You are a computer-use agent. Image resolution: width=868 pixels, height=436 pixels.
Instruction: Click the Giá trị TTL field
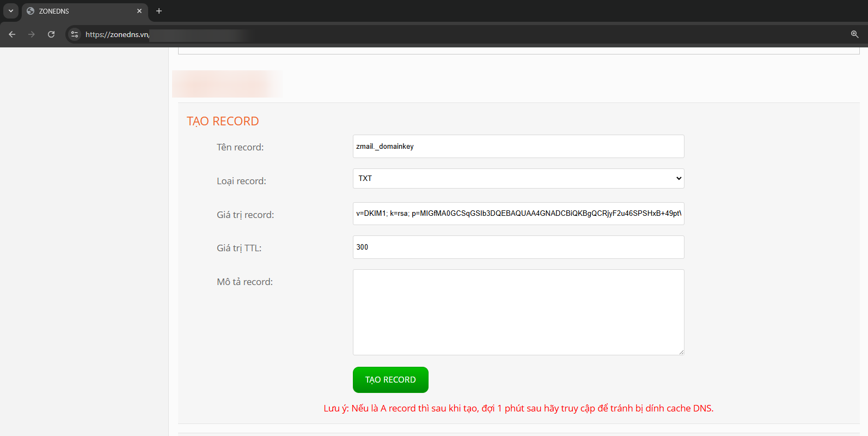click(x=518, y=247)
